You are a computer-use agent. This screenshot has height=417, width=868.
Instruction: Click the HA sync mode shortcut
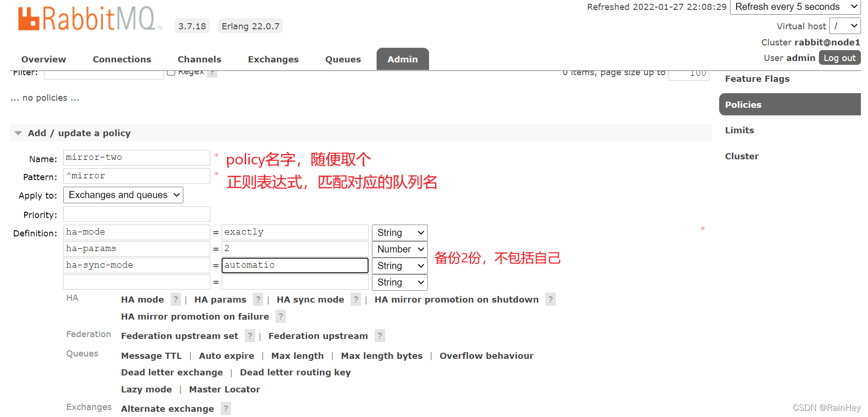[x=310, y=299]
